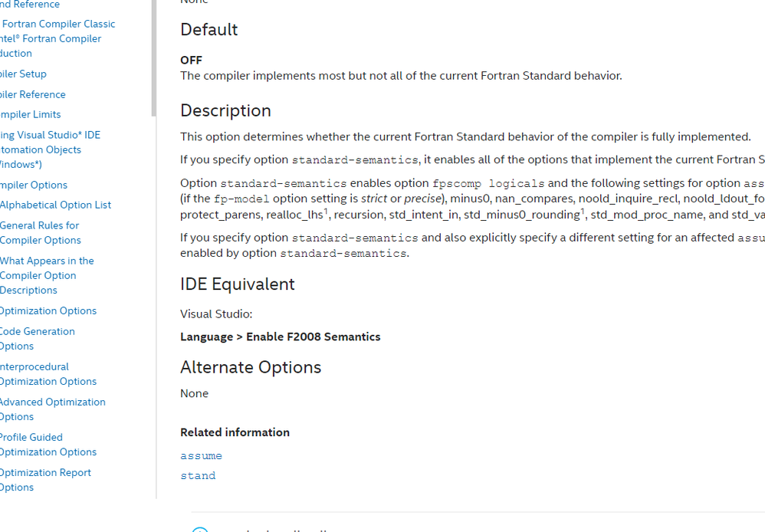Expand Compiler Reference in navigation

[32, 94]
